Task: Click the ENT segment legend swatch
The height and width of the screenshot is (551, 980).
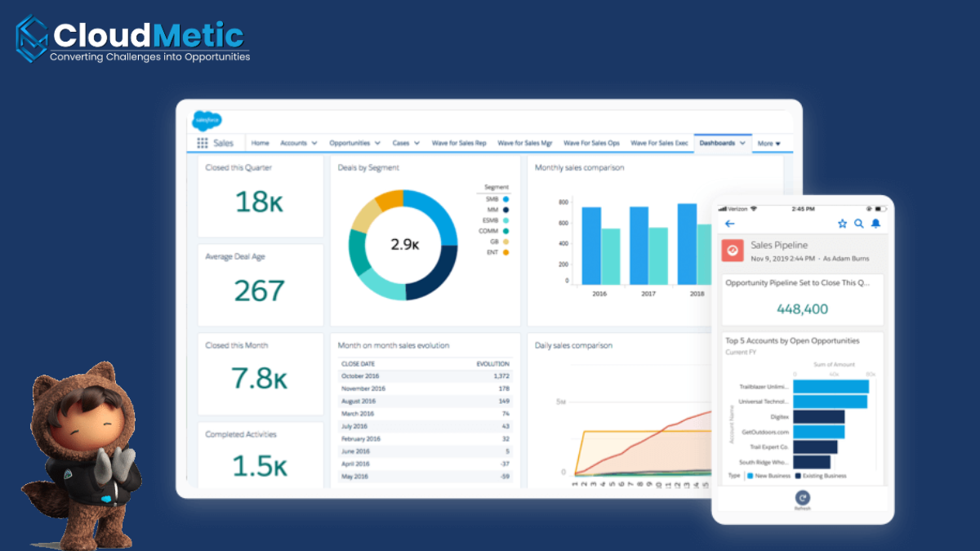Action: 506,252
